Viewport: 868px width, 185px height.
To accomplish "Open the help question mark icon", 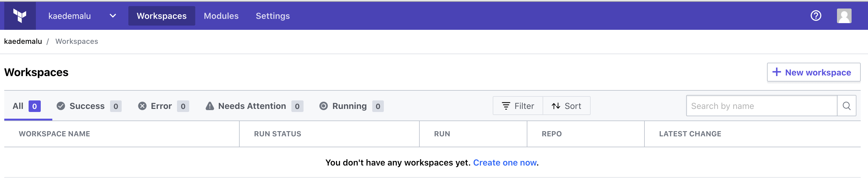I will pyautogui.click(x=816, y=16).
